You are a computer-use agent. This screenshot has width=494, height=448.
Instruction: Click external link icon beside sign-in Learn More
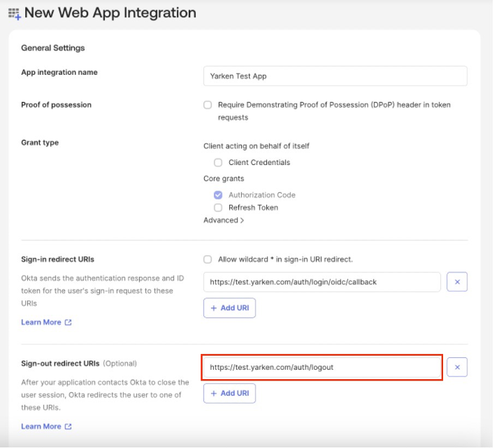coord(68,323)
